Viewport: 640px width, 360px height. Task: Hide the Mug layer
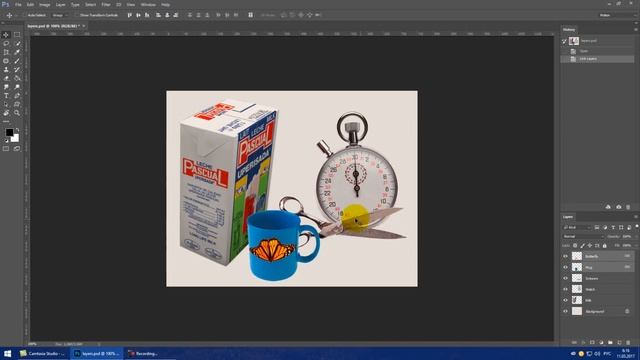(565, 267)
